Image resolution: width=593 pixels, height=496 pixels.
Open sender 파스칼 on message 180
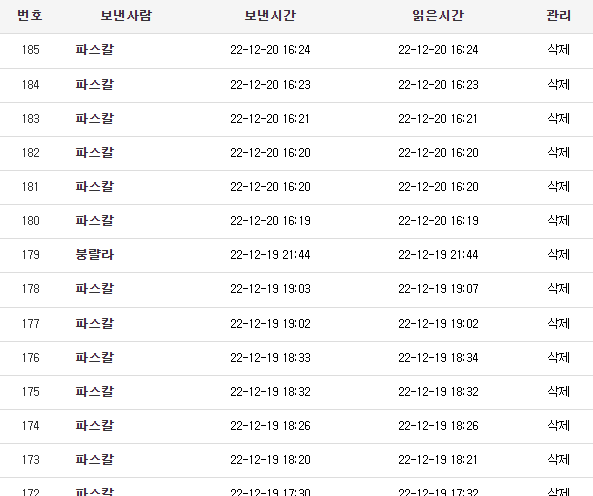(95, 220)
